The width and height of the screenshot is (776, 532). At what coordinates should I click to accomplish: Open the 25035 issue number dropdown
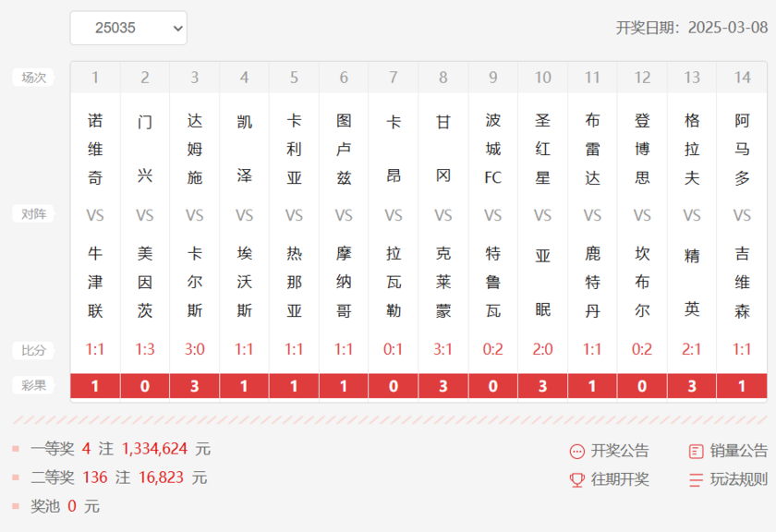click(128, 28)
